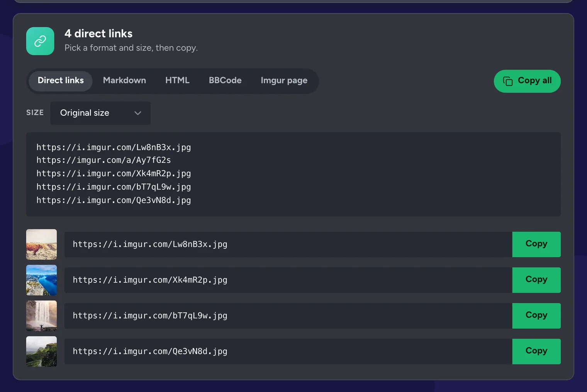Click the desert tree thumbnail
This screenshot has width=587, height=392.
click(x=41, y=244)
